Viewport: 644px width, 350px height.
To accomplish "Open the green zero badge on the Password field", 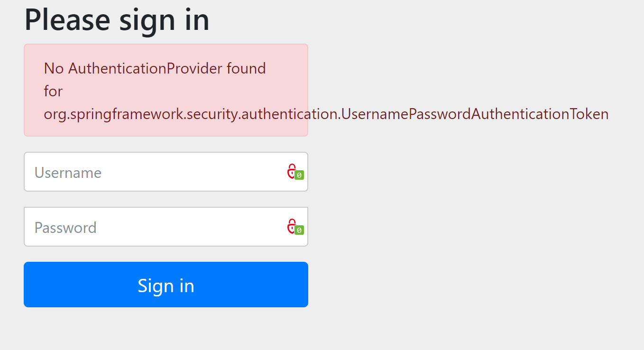I will (x=298, y=230).
